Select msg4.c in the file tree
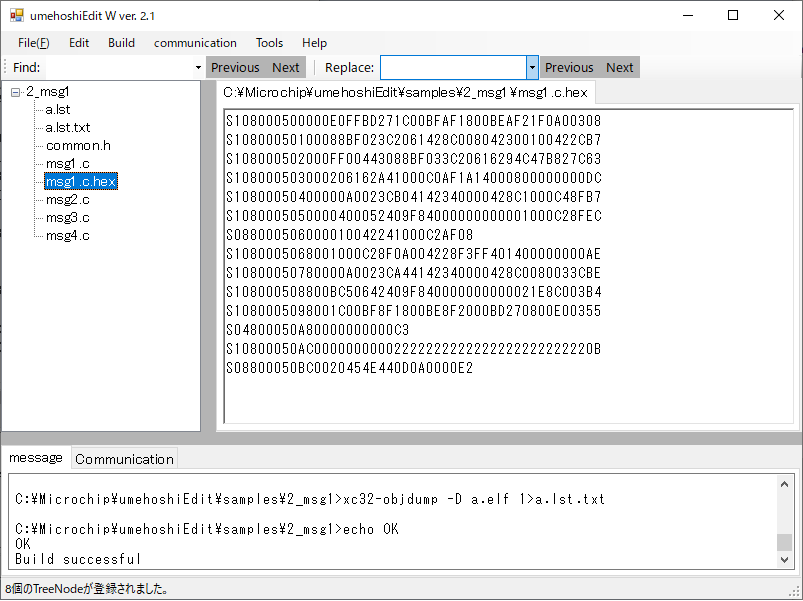The image size is (803, 601). [x=67, y=236]
